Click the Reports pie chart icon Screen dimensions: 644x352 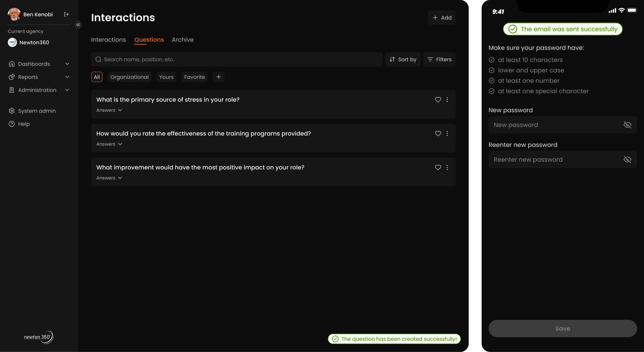click(11, 77)
